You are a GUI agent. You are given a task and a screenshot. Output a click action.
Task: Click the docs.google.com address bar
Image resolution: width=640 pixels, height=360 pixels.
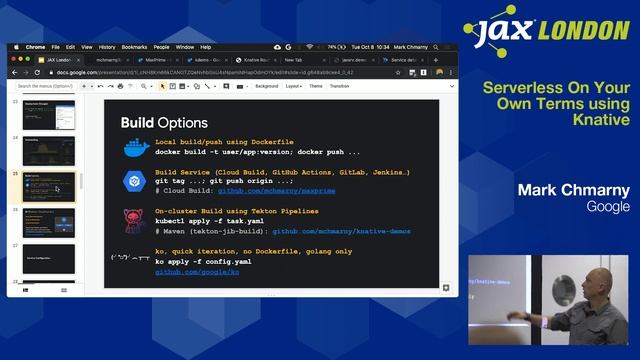[x=224, y=73]
